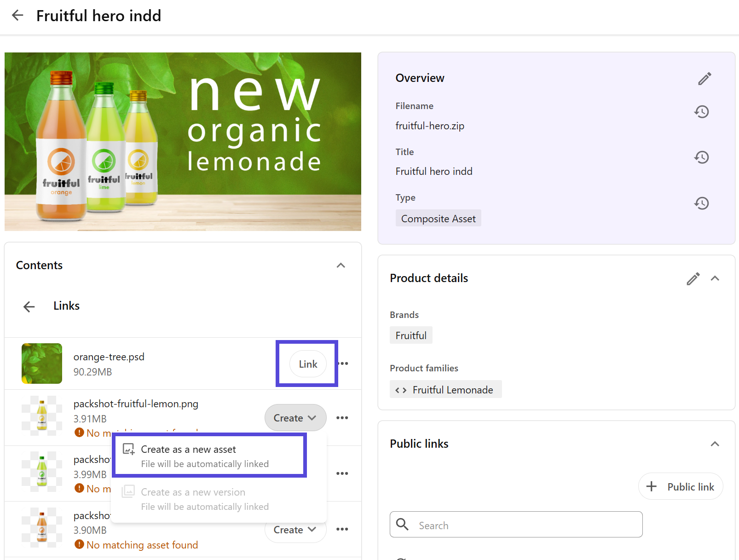Viewport: 739px width, 560px height.
Task: Click the 3.90MB file size
Action: click(x=90, y=530)
